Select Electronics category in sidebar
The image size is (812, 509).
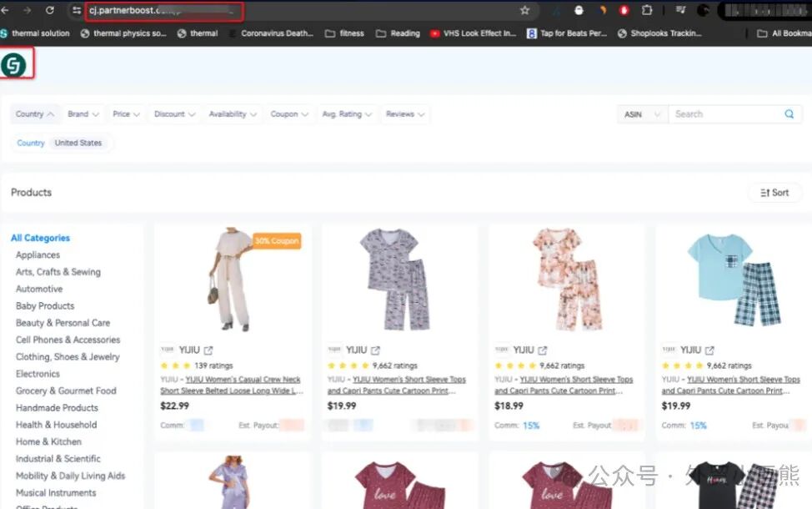(x=38, y=374)
